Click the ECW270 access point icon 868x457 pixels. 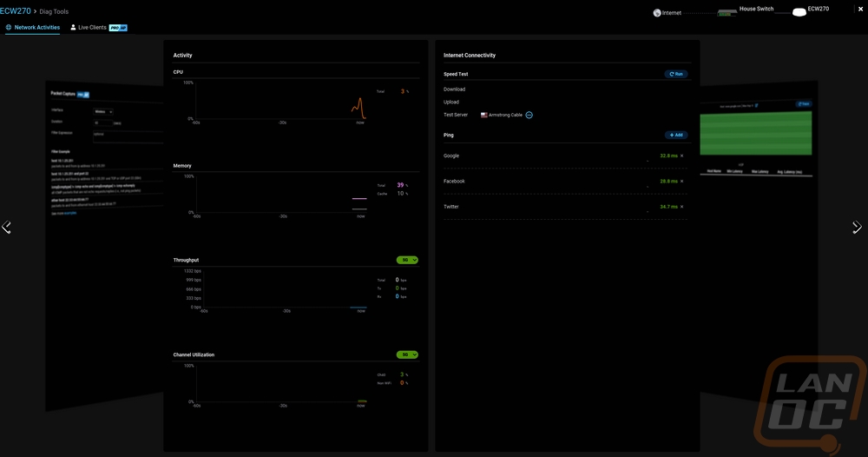(799, 13)
